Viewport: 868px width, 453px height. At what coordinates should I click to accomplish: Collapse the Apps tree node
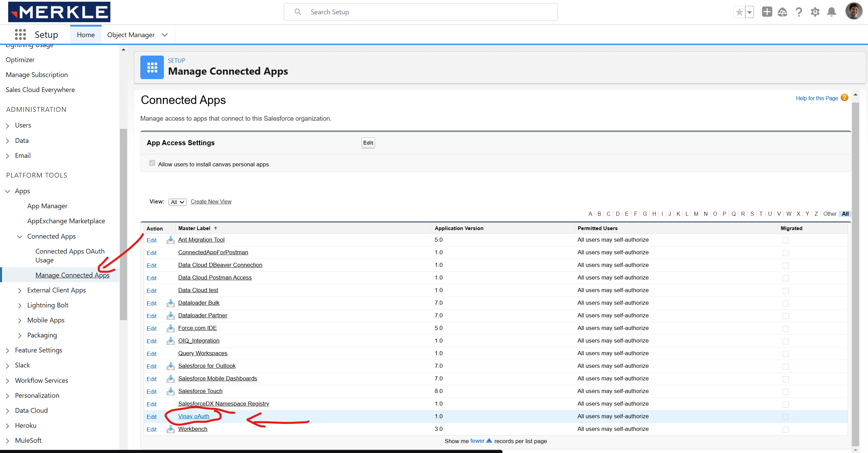[7, 191]
